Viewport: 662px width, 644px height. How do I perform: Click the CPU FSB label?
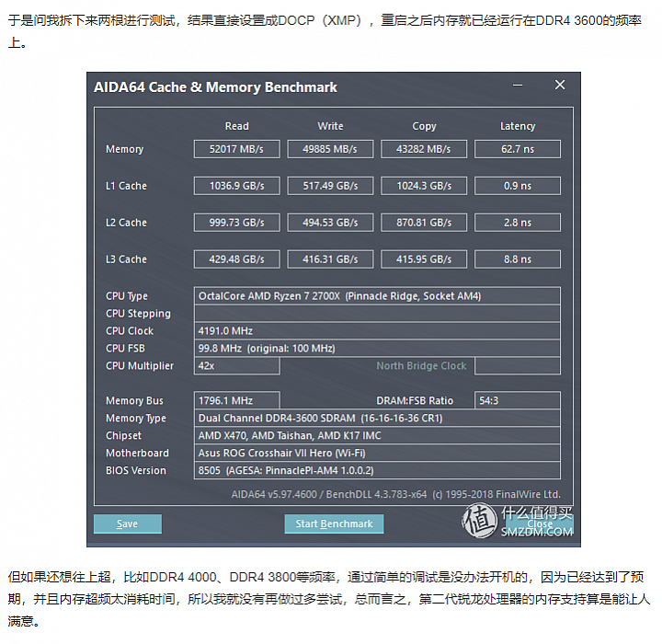click(125, 348)
